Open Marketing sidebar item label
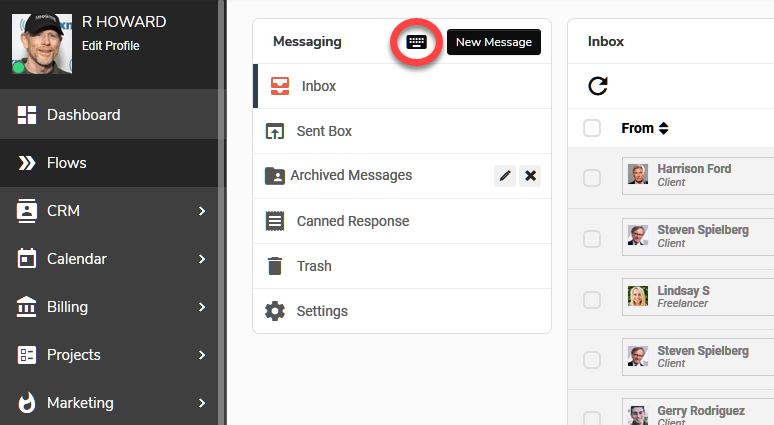This screenshot has width=774, height=425. tap(80, 403)
